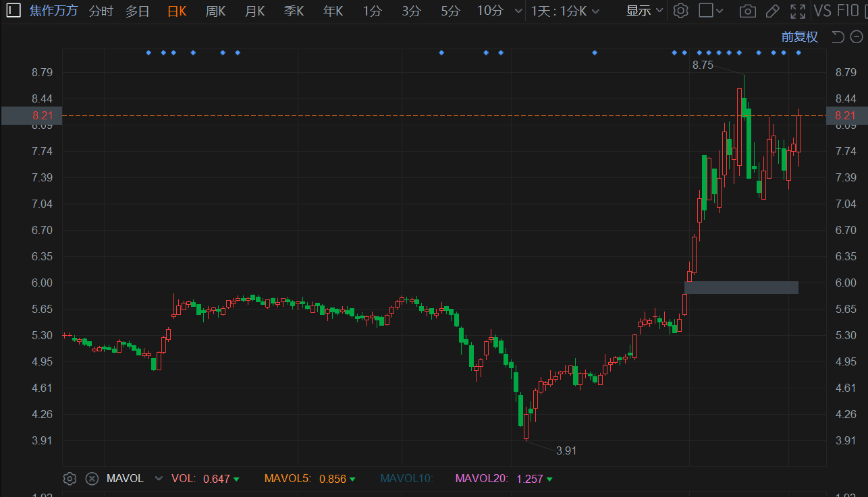Screen dimensions: 868x497
Task: Click the 8.75 high price annotation
Action: 703,65
